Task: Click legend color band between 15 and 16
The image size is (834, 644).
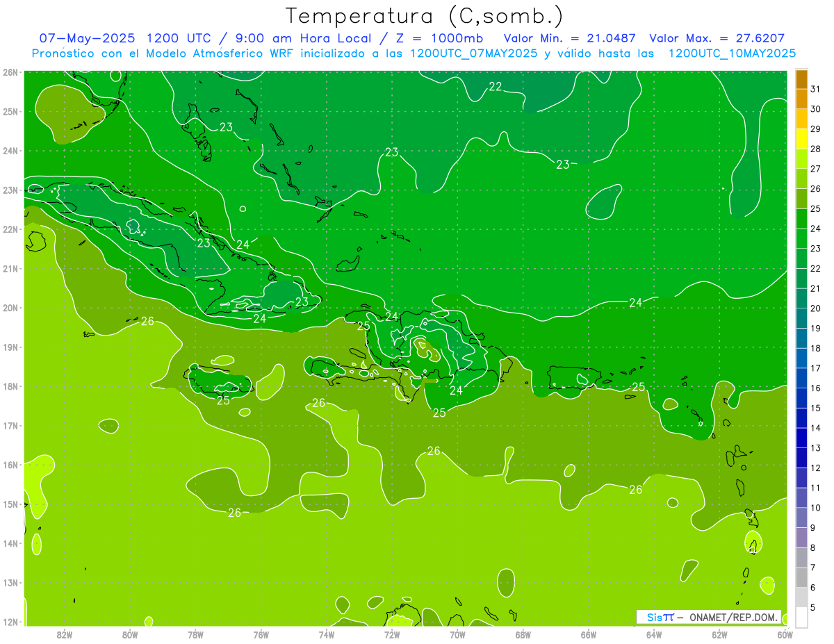Action: (801, 398)
